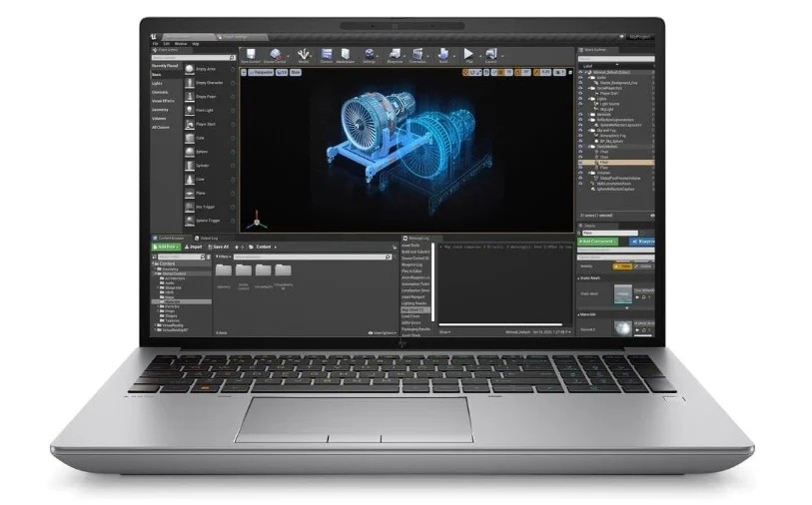
Task: Open the Content toolbar icon
Action: pos(327,54)
